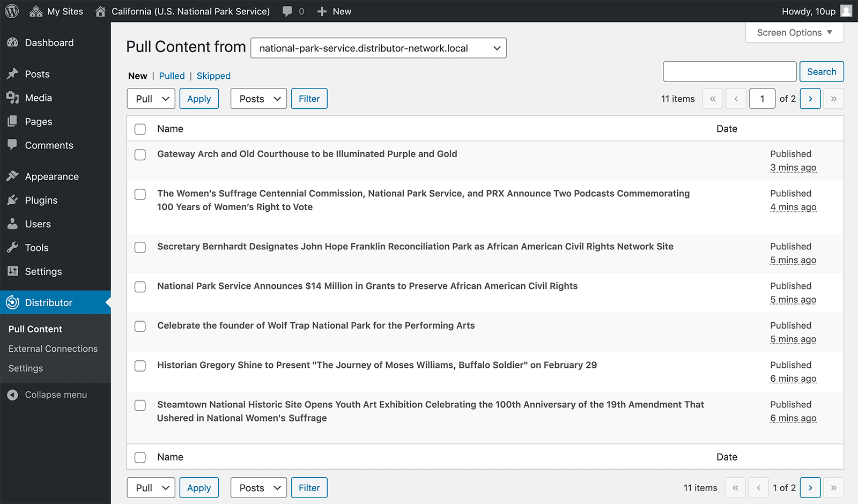
Task: Click the Dashboard gauge icon in the sidebar
Action: (x=13, y=42)
